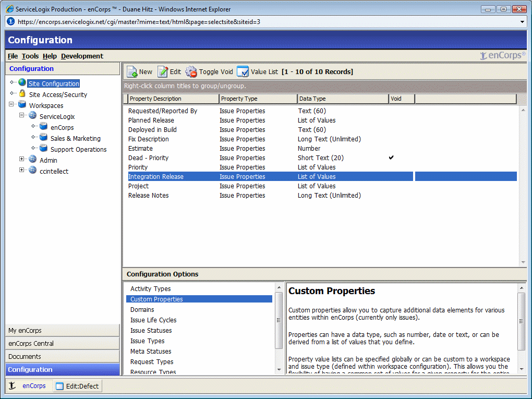Click the ccintellect globe icon
This screenshot has height=399, width=532.
tap(32, 170)
